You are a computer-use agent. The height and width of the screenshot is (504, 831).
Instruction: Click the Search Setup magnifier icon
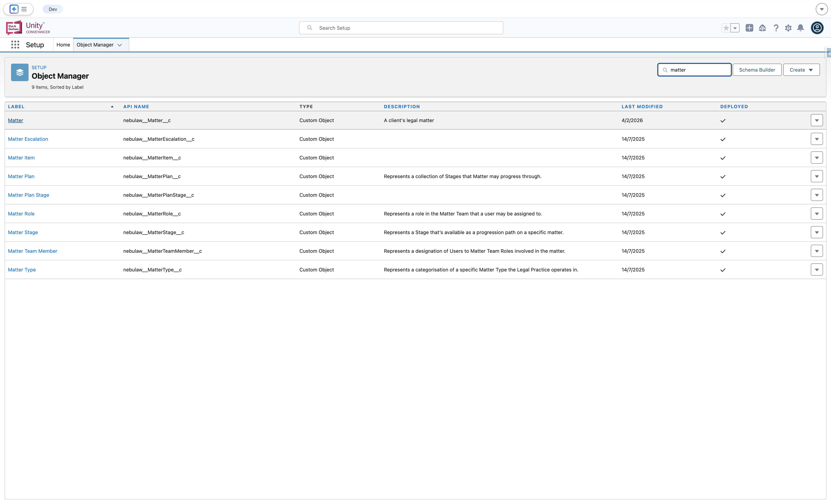click(x=310, y=28)
